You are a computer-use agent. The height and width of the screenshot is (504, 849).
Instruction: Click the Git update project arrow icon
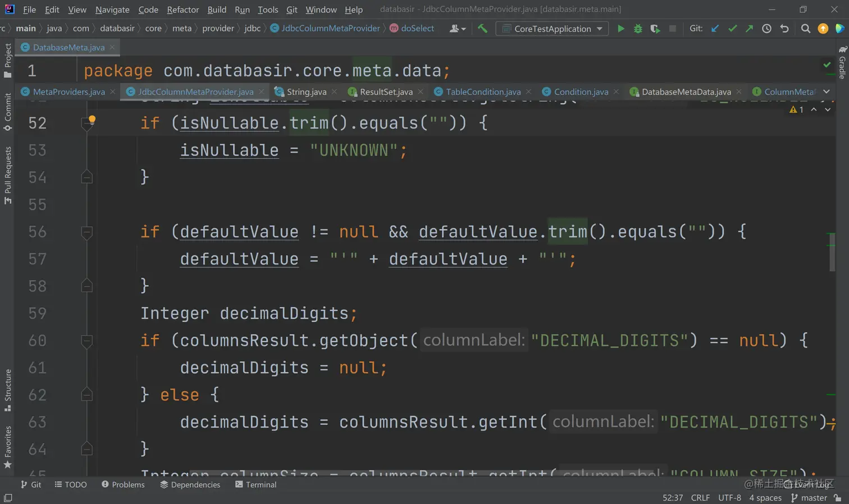715,29
